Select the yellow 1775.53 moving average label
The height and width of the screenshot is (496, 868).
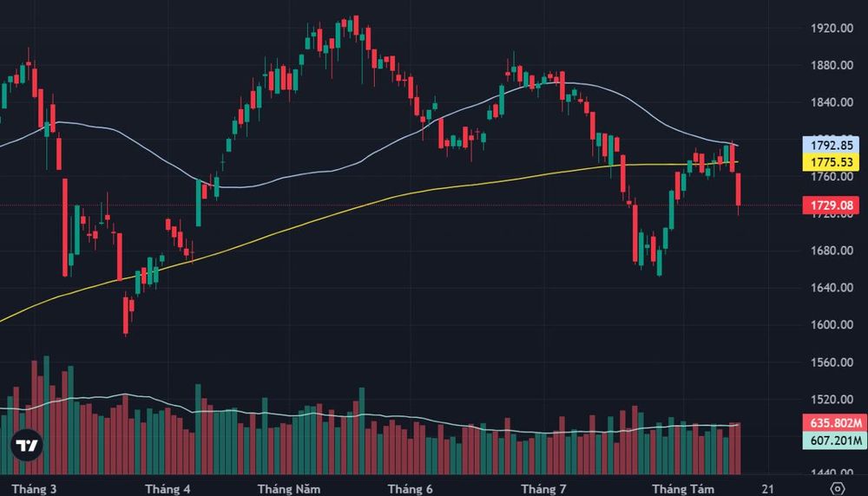click(x=831, y=162)
